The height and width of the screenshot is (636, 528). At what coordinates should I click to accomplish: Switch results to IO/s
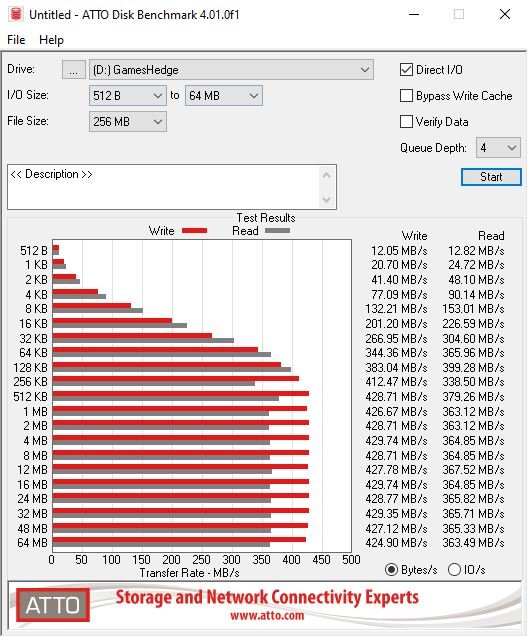455,570
